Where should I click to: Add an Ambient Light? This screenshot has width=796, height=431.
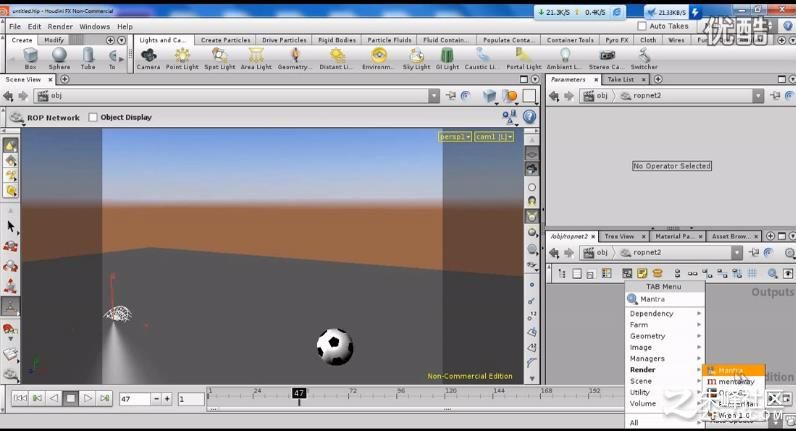pos(565,58)
